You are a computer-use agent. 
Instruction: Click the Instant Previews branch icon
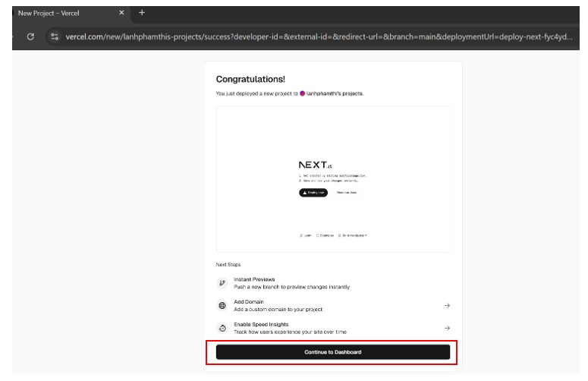pyautogui.click(x=222, y=283)
